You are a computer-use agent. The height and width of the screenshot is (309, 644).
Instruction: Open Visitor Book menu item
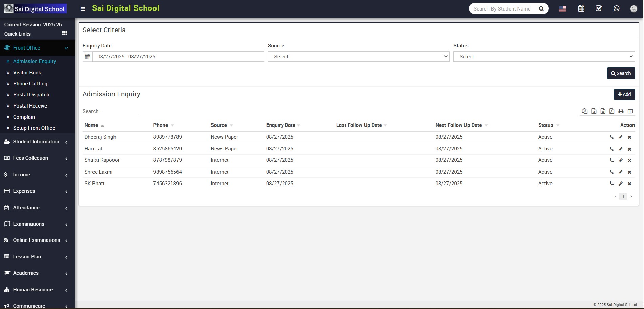coord(27,73)
